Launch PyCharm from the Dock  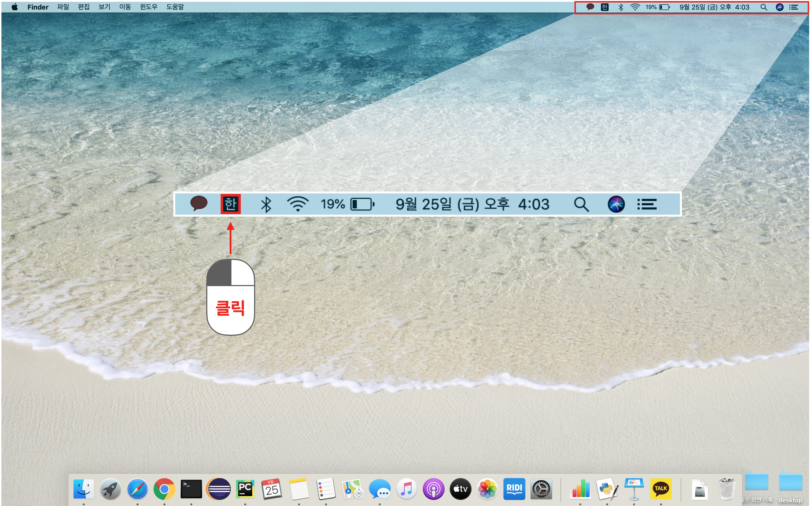245,489
